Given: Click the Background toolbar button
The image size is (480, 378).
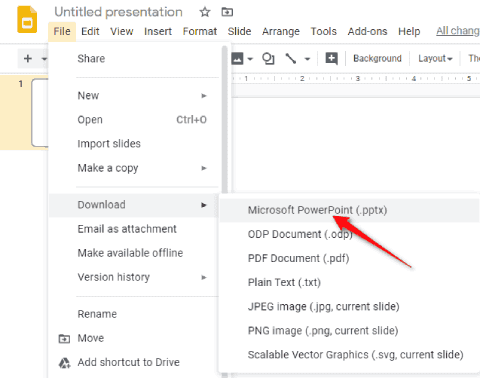Looking at the screenshot, I should pyautogui.click(x=377, y=59).
